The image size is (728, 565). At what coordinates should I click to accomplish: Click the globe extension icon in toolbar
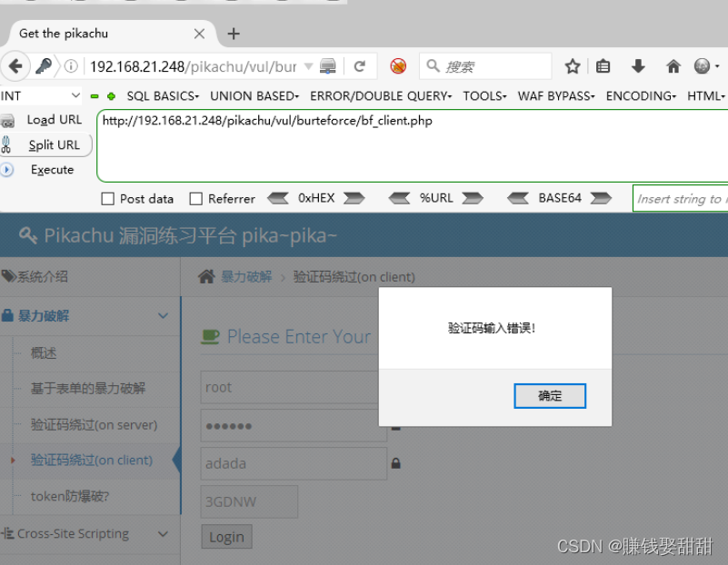pos(702,66)
